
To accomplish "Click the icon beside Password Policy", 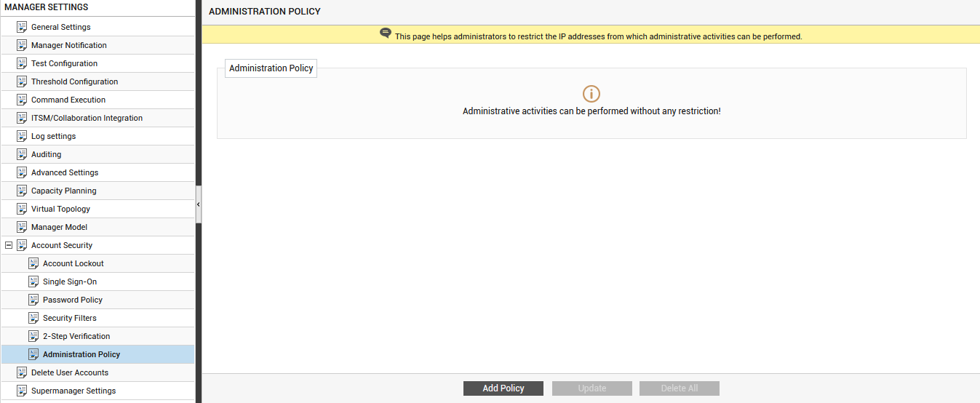I will 33,300.
